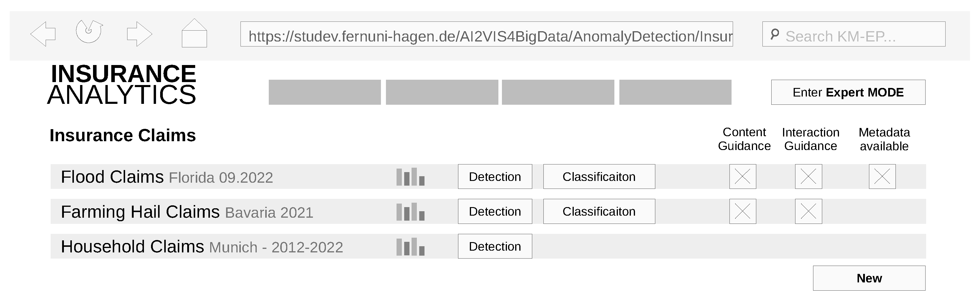
Task: Click the browser back arrow
Action: [43, 34]
